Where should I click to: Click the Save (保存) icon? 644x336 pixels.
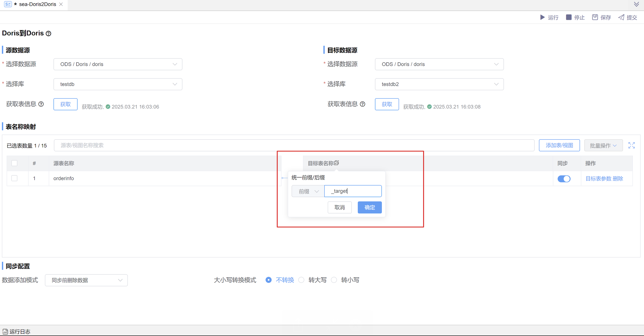click(595, 17)
